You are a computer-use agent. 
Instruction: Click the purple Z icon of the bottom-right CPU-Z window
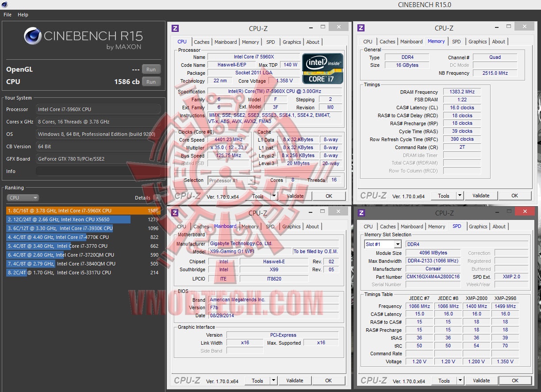pyautogui.click(x=361, y=213)
